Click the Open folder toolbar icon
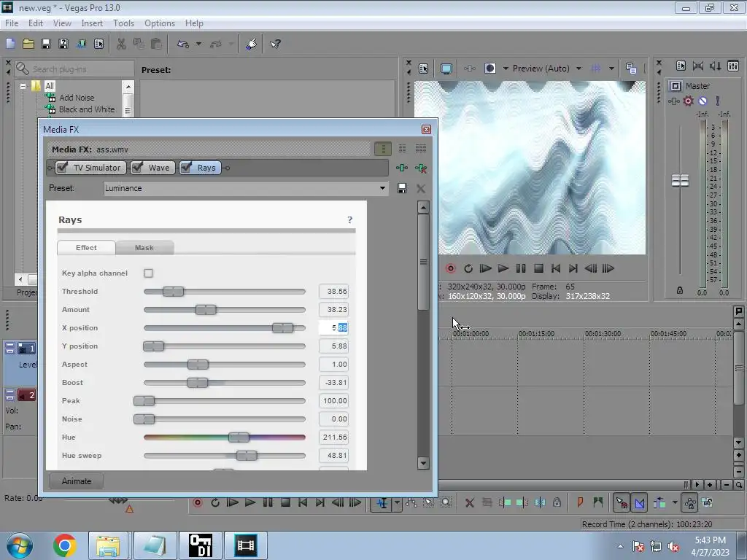 click(28, 44)
